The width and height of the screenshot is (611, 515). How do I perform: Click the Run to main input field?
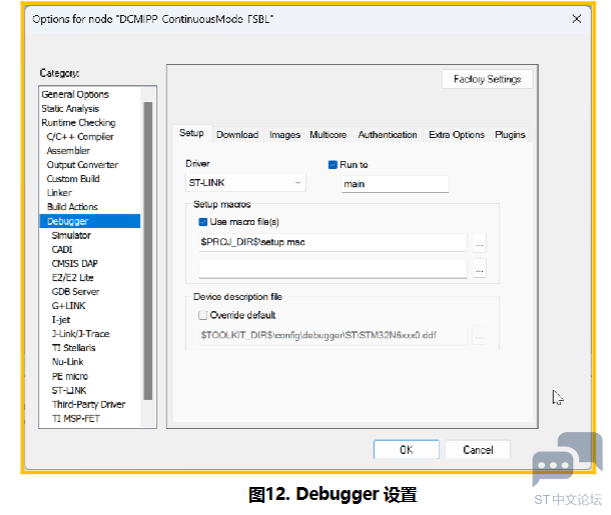tap(393, 184)
